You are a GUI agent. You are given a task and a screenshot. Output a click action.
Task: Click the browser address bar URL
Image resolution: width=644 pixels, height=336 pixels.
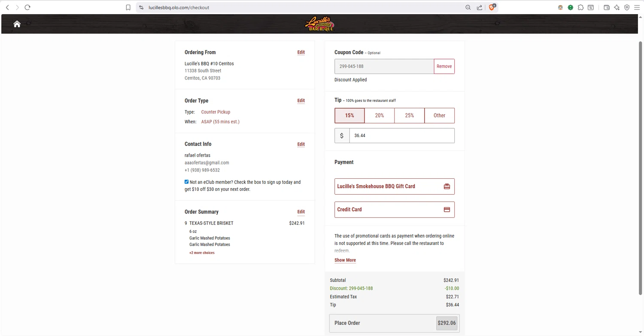(x=179, y=7)
